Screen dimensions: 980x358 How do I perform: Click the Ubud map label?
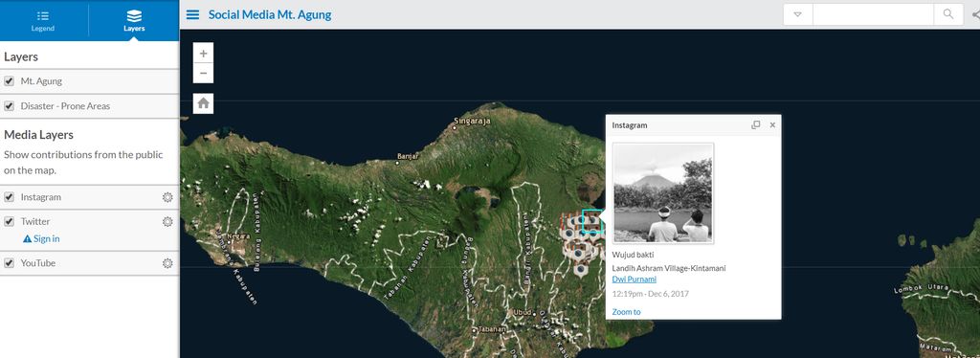click(x=522, y=312)
